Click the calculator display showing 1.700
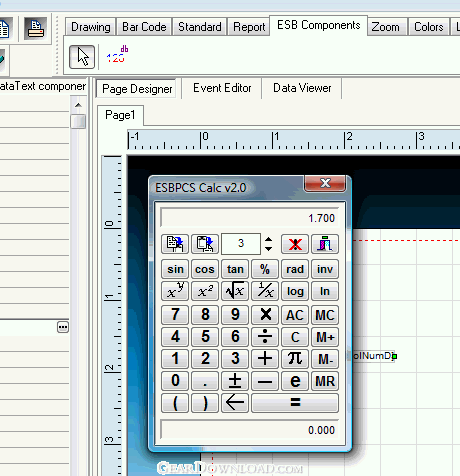The image size is (460, 476). 249,218
